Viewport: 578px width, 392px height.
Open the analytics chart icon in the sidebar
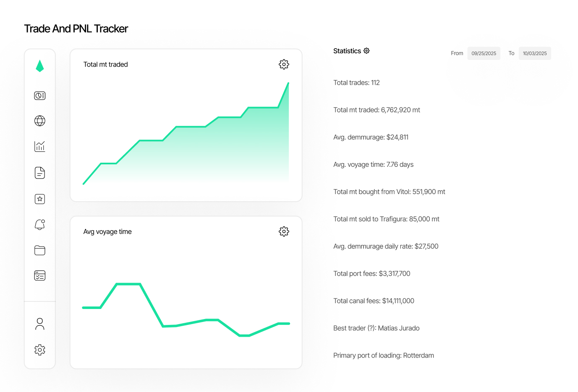pos(39,146)
